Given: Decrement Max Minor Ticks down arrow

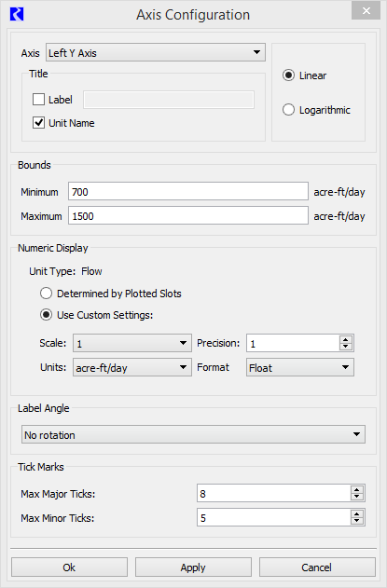Looking at the screenshot, I should coord(357,522).
